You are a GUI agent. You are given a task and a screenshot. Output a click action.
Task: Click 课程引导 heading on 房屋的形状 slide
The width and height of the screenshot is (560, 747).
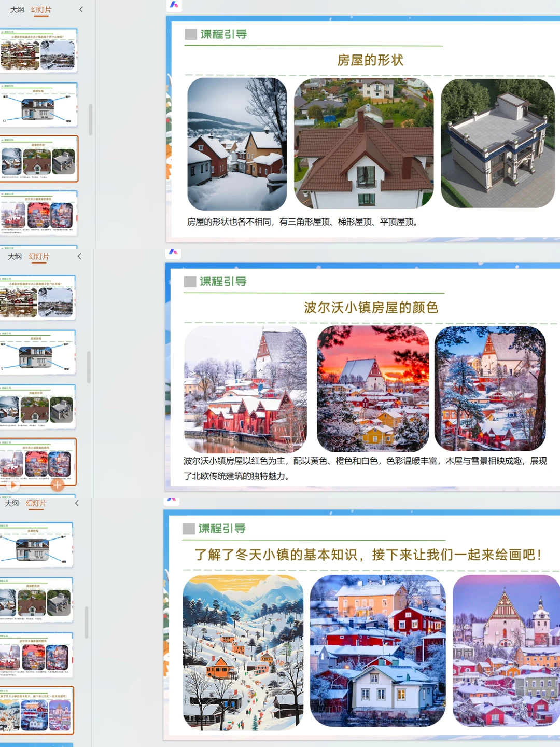click(223, 34)
